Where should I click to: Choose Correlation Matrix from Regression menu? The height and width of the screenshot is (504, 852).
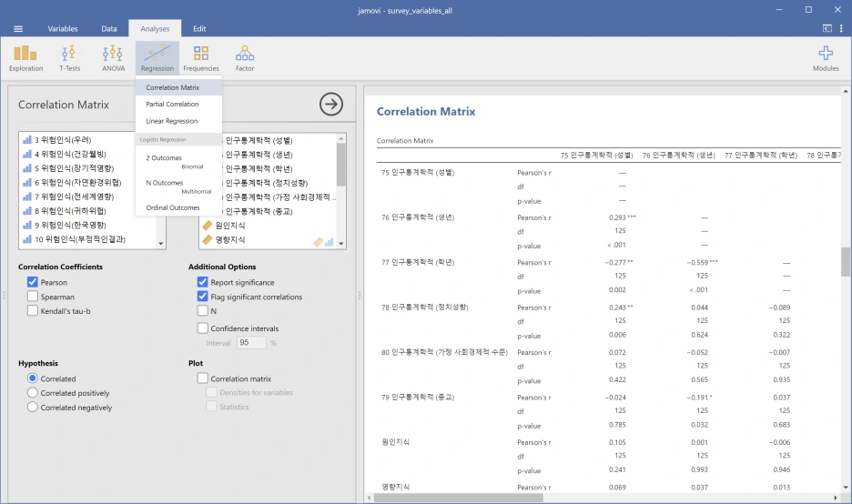click(178, 87)
